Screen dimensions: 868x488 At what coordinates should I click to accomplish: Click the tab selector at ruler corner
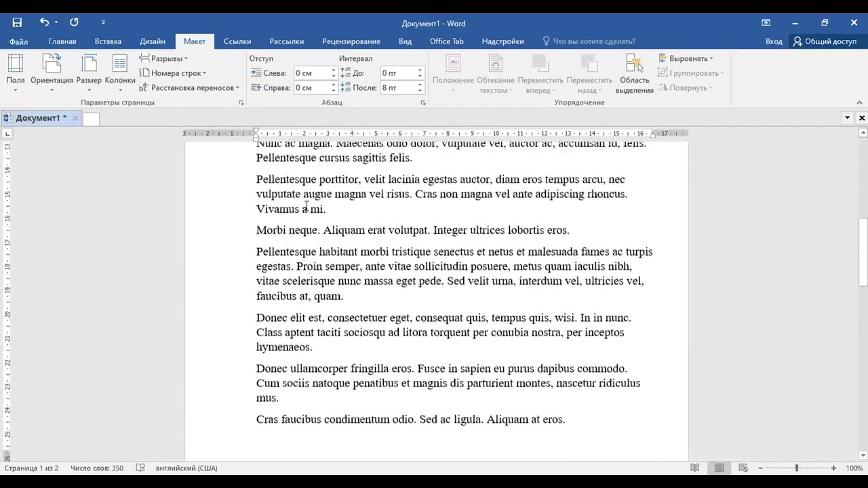click(x=7, y=134)
